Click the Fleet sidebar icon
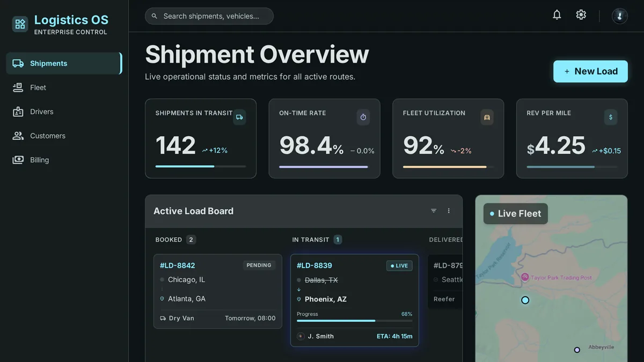 coord(18,87)
